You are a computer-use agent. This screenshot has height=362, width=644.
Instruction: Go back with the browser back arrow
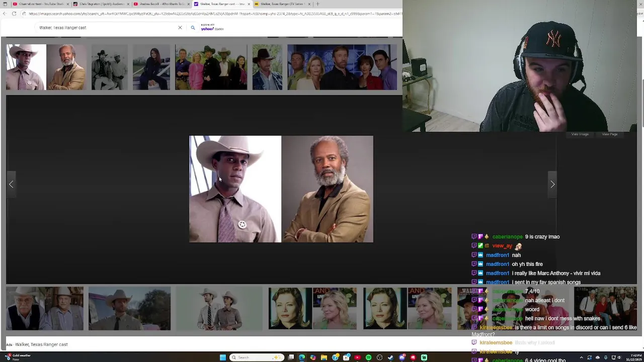[x=5, y=14]
